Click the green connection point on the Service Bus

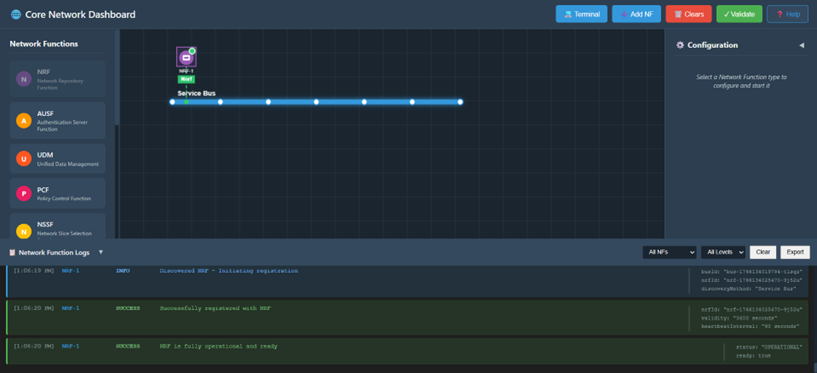[x=187, y=102]
